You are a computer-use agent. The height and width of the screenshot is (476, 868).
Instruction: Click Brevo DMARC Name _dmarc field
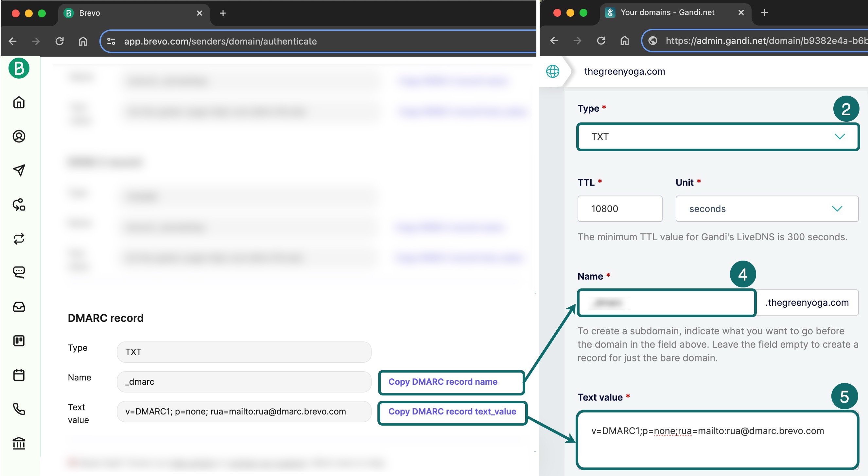pos(244,382)
